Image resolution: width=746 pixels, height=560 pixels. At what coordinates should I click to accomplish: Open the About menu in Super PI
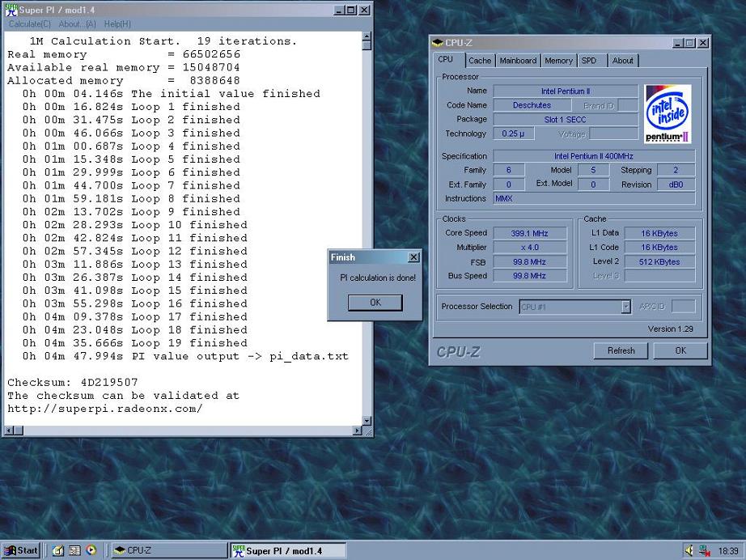[77, 23]
